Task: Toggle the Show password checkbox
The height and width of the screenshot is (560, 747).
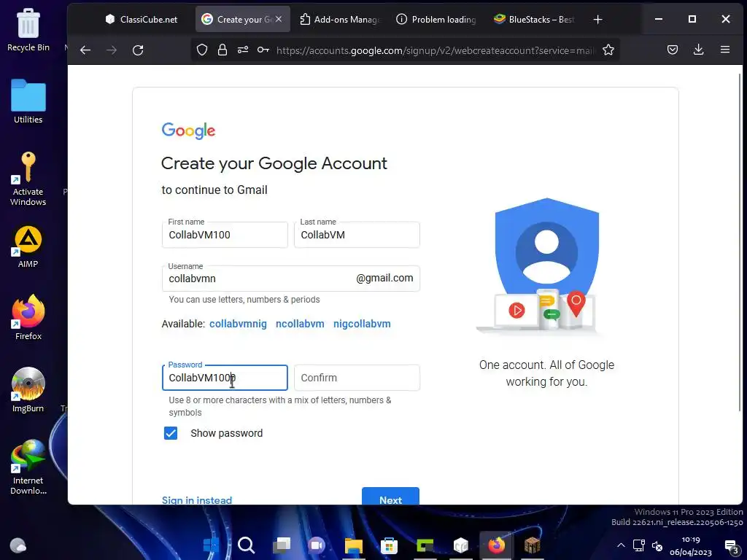Action: tap(171, 433)
